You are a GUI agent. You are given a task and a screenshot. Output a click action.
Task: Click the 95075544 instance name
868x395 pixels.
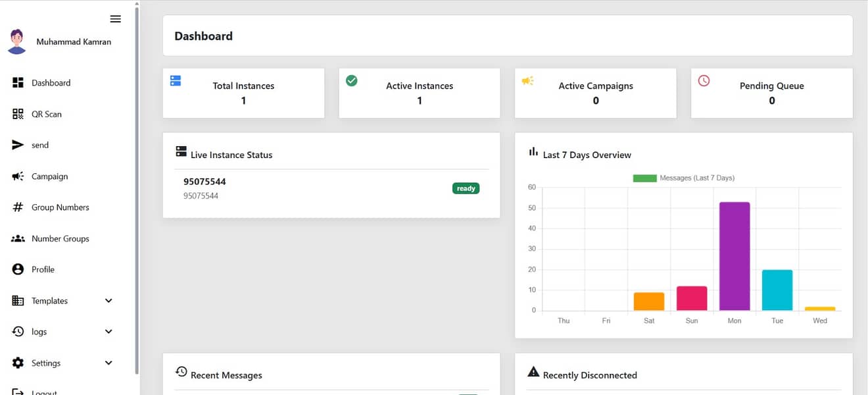point(205,182)
